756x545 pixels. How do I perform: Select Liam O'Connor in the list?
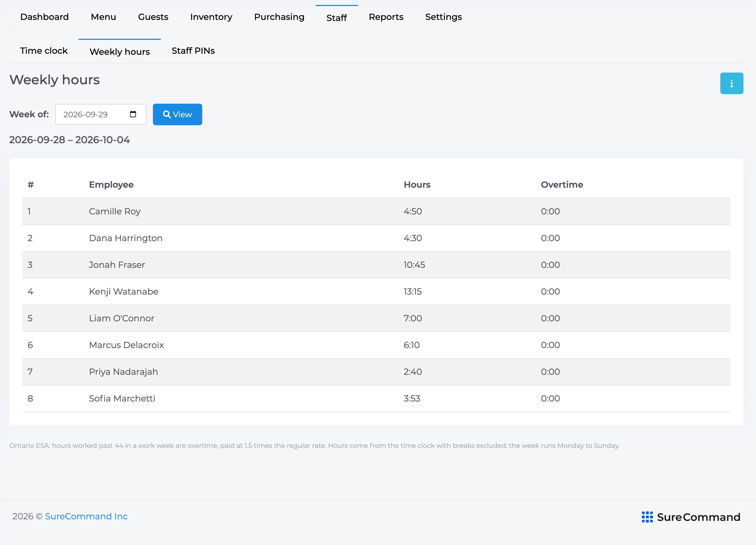(121, 318)
